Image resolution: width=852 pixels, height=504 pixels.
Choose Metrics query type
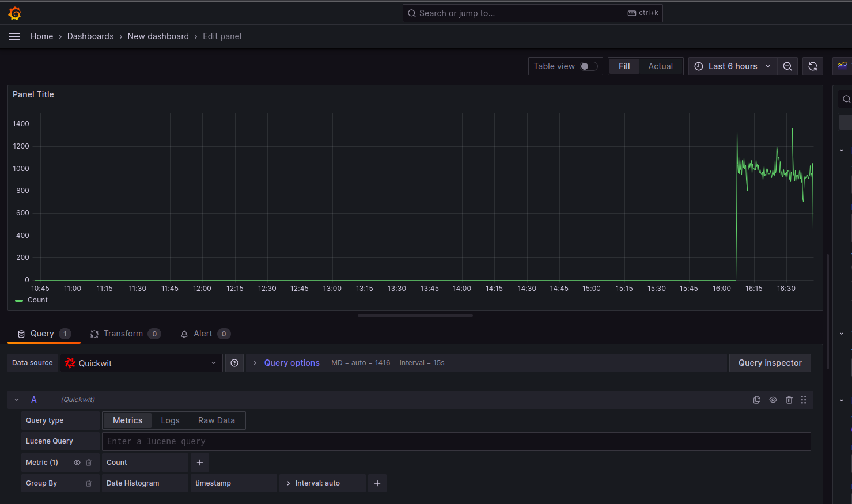127,420
